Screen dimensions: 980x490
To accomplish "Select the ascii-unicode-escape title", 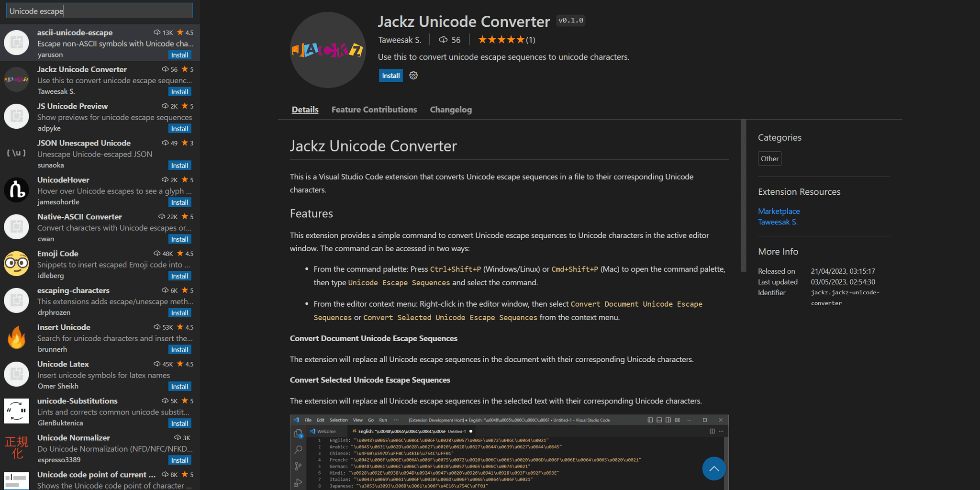I will click(x=75, y=33).
